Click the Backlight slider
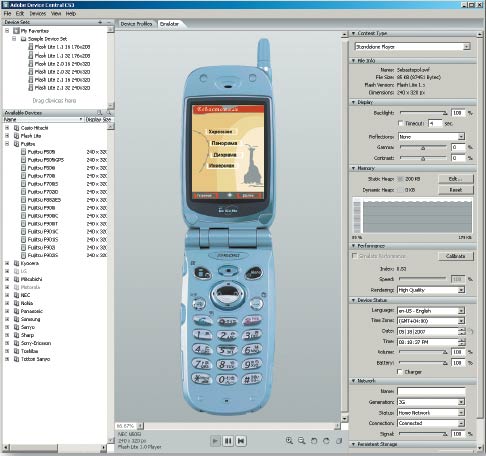The width and height of the screenshot is (486, 456). tap(423, 113)
